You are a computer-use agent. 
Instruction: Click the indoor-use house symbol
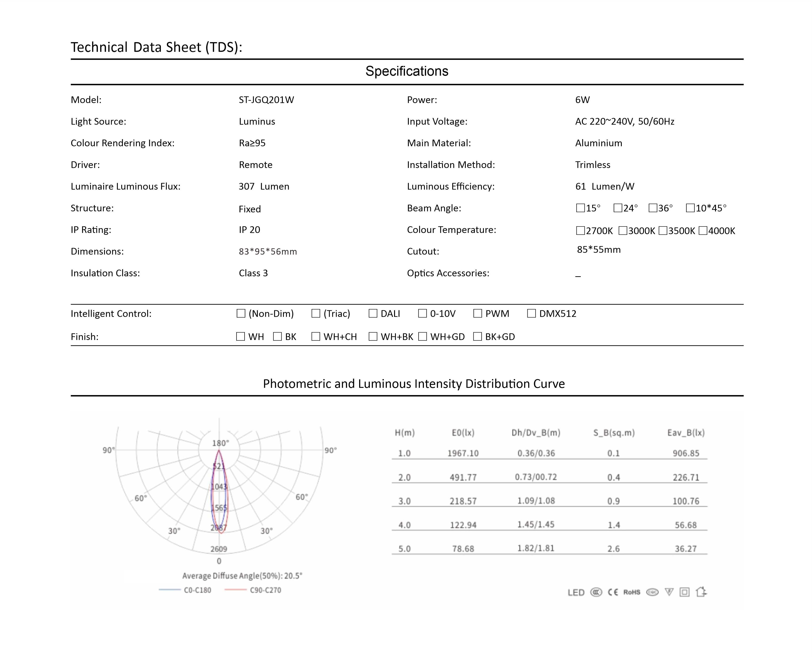click(701, 592)
